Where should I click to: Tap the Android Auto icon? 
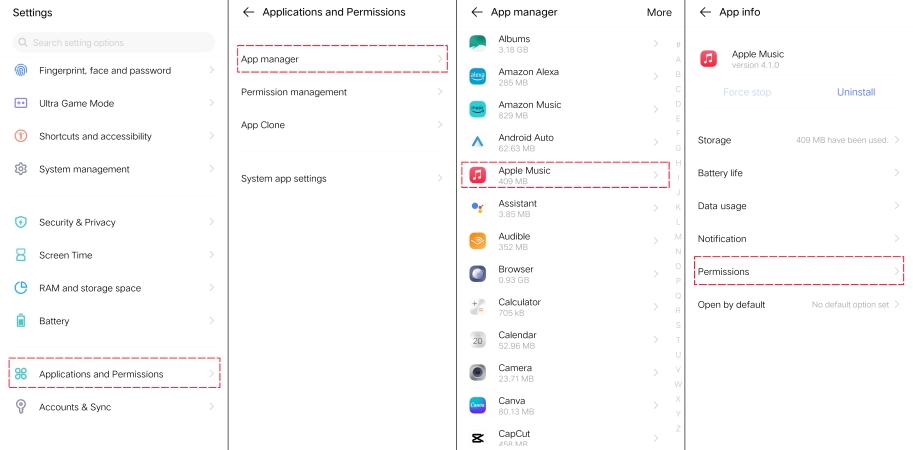pos(477,142)
